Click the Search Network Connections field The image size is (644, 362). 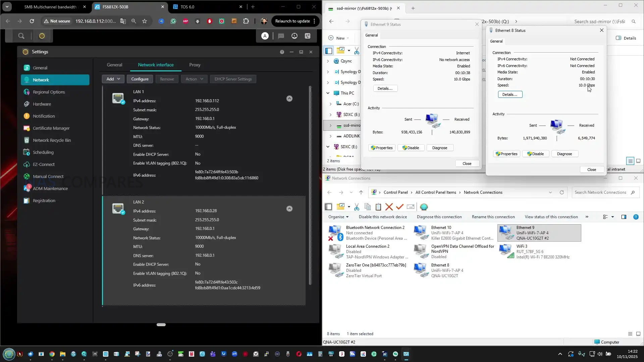tap(600, 192)
